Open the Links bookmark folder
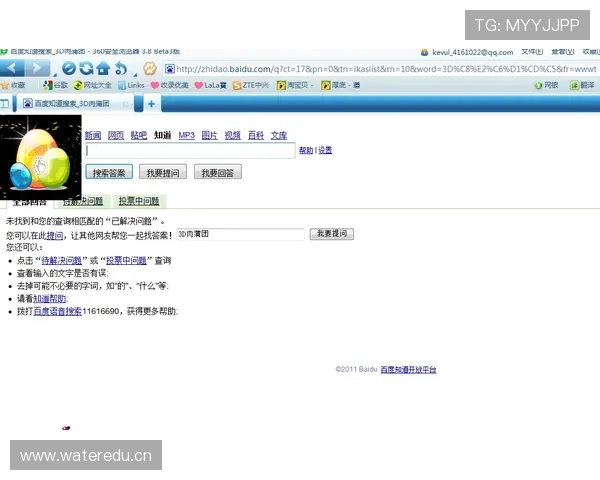 [131, 85]
